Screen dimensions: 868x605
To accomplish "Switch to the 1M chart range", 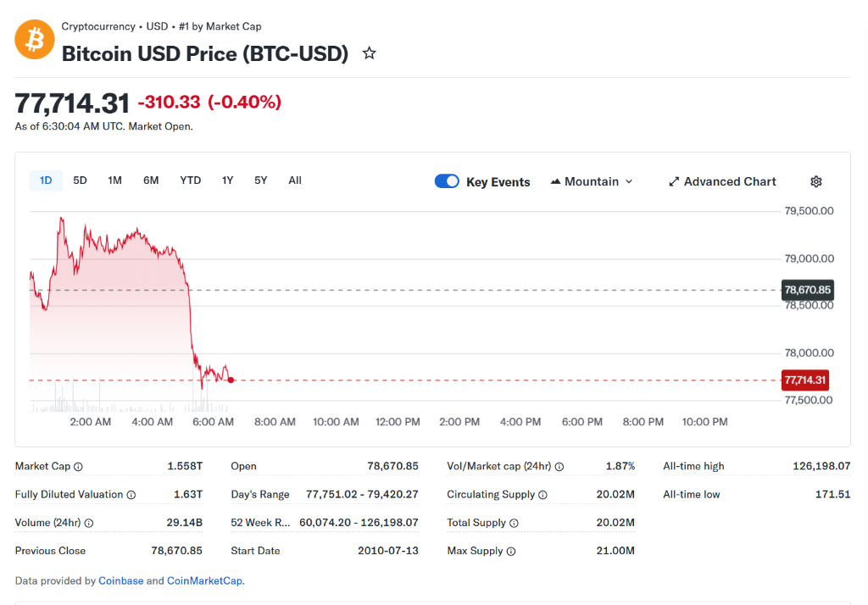I will coord(114,180).
